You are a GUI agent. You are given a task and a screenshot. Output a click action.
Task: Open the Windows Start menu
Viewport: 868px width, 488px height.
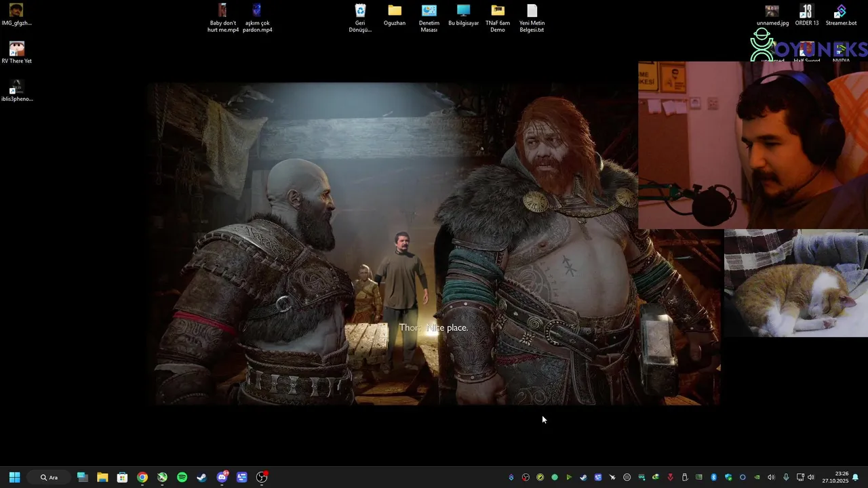coord(14,477)
